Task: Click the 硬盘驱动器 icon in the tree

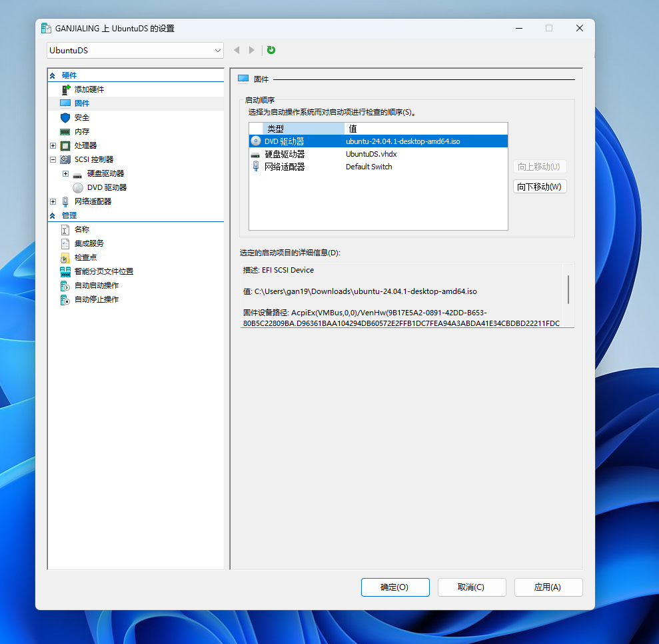Action: 77,175
